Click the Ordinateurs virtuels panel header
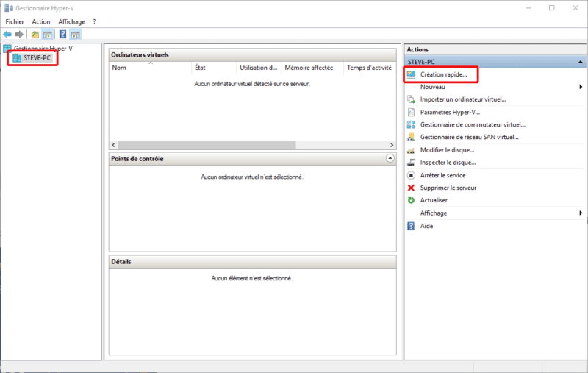Image resolution: width=588 pixels, height=373 pixels. pos(252,54)
